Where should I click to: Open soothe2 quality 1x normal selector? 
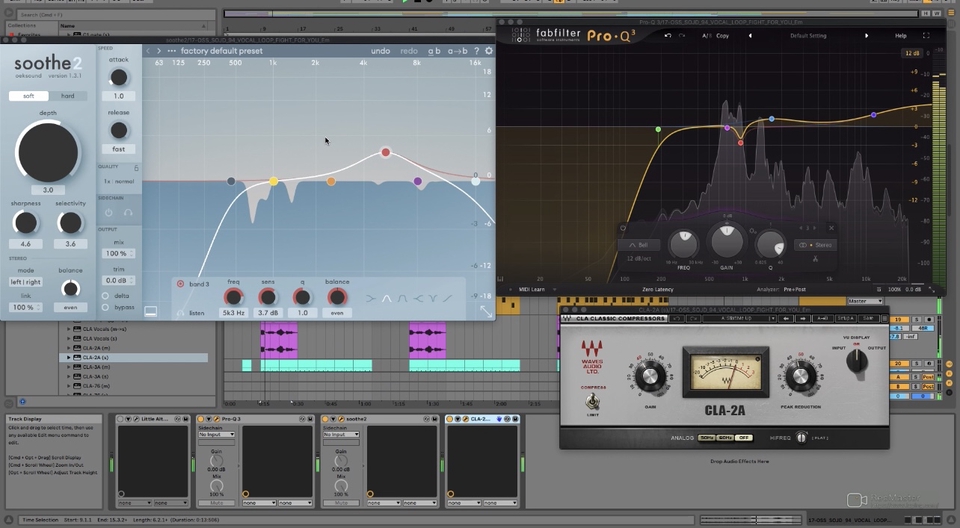(x=119, y=181)
